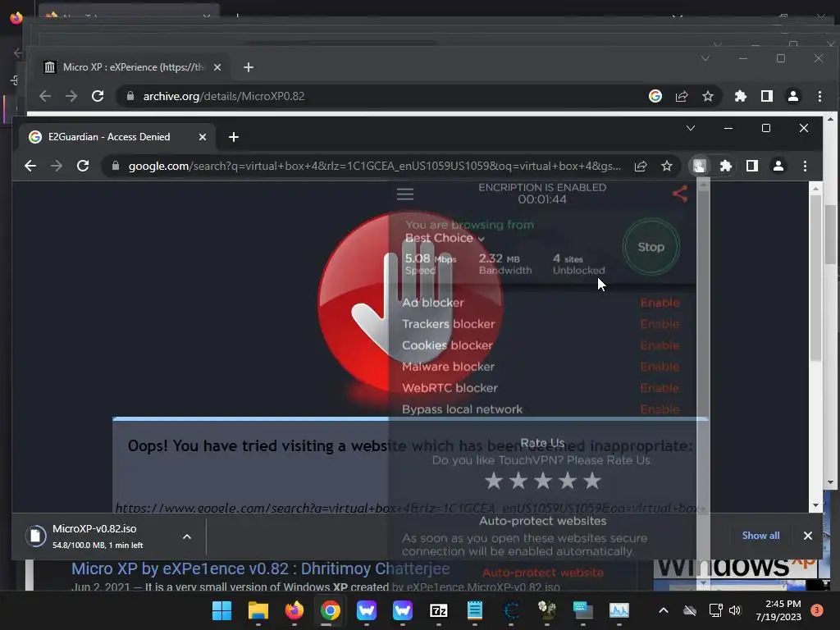Open side panel icon in front Chrome window
This screenshot has width=840, height=630.
[752, 166]
